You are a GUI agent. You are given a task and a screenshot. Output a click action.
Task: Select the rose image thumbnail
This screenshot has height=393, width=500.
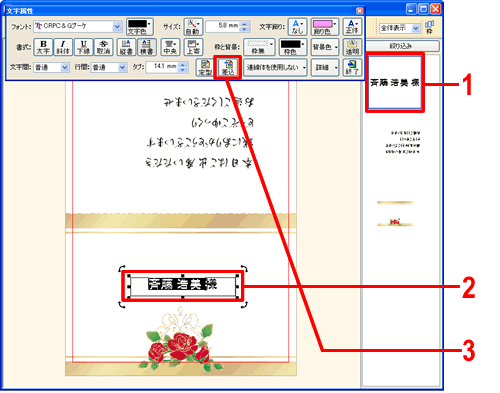click(395, 222)
